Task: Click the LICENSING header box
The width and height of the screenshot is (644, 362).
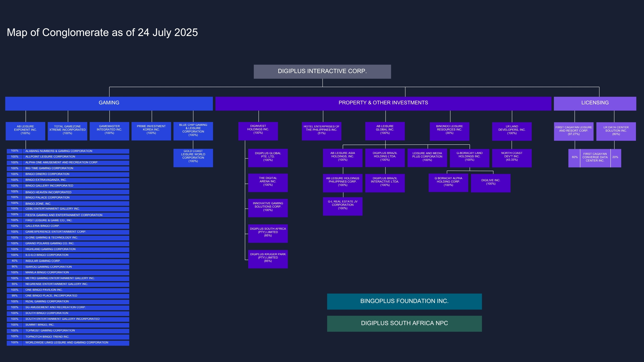Action: pyautogui.click(x=595, y=103)
